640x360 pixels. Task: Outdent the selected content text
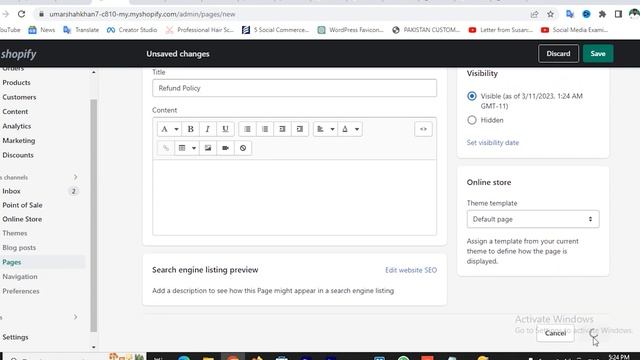coord(282,129)
